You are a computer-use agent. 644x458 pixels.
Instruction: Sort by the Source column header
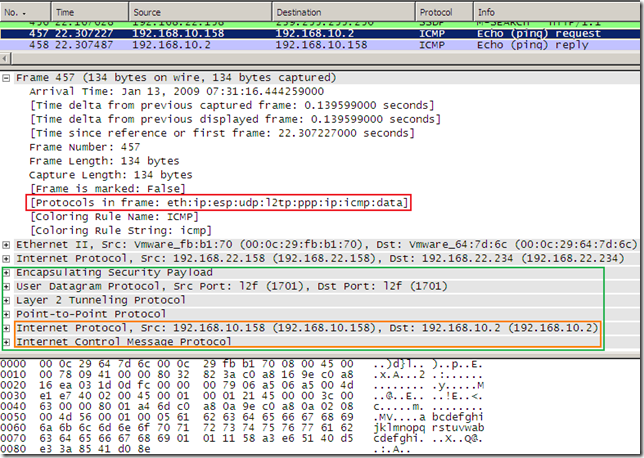200,11
